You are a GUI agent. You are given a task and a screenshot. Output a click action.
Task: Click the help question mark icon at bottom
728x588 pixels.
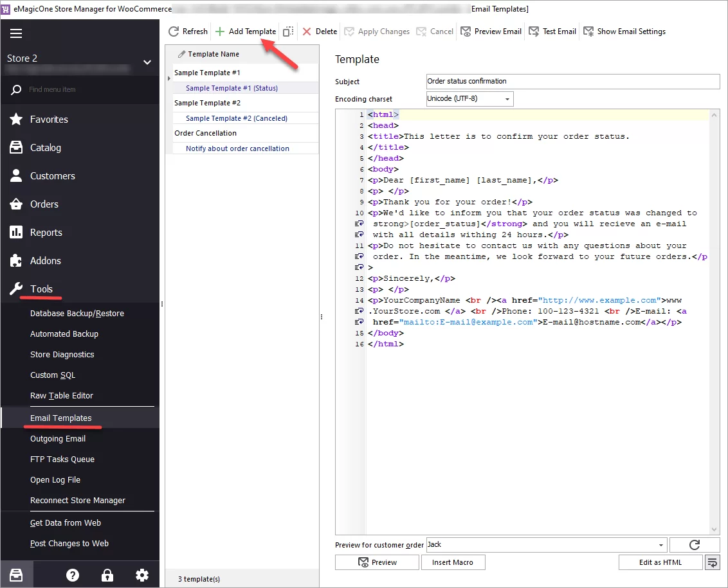[72, 574]
